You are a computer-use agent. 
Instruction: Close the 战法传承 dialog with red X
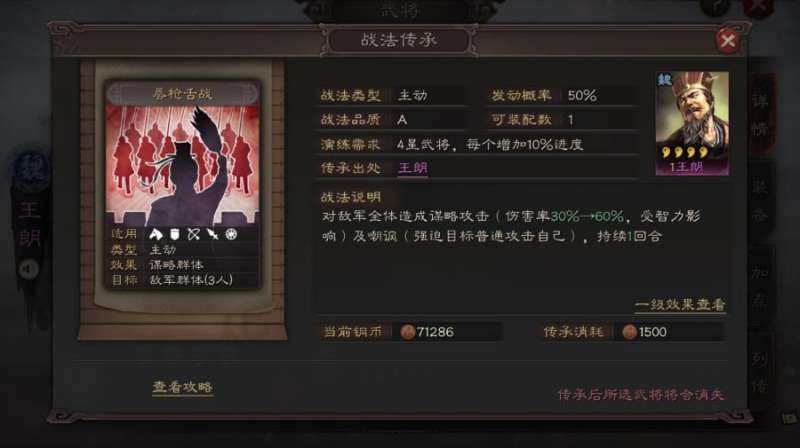728,40
